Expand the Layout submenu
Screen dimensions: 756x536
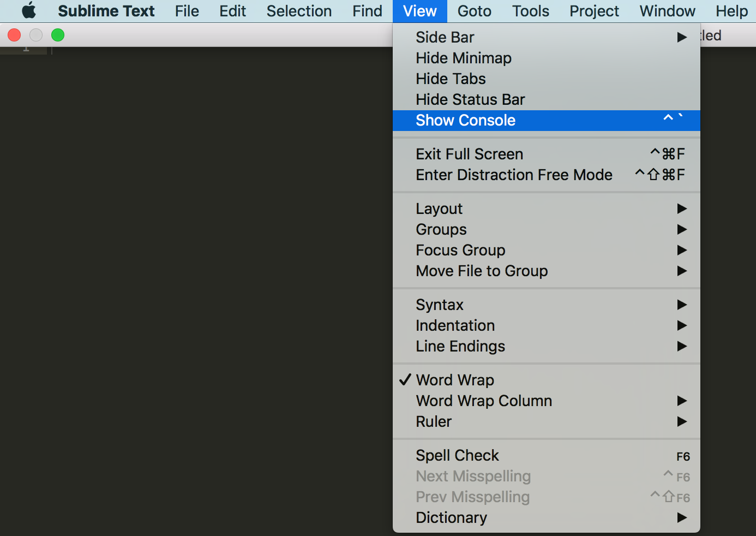click(547, 209)
